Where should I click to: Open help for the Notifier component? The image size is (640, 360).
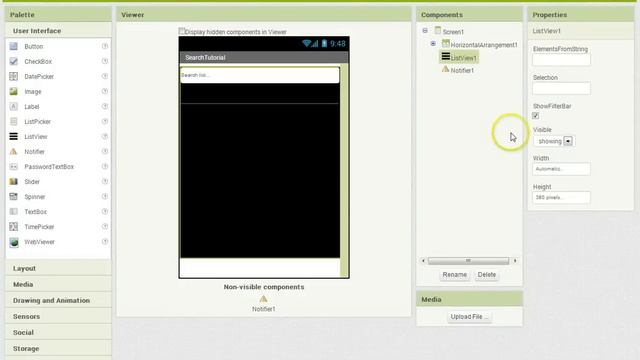[x=105, y=151]
